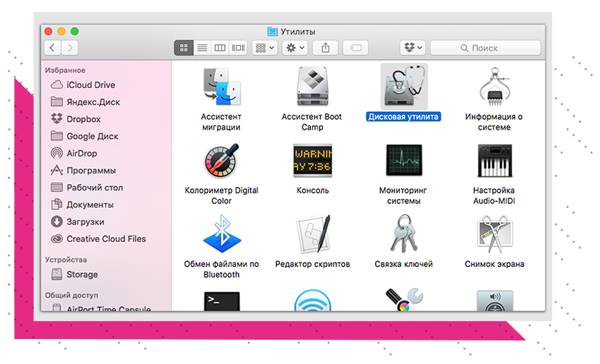
Task: Open the Wi-Fi utility icon in bottom row
Action: click(313, 300)
